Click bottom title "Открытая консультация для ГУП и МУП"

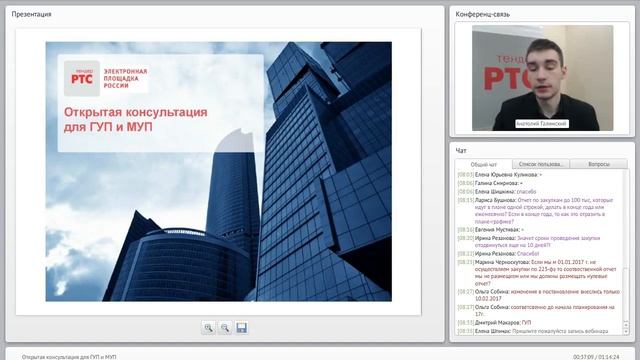click(x=69, y=357)
